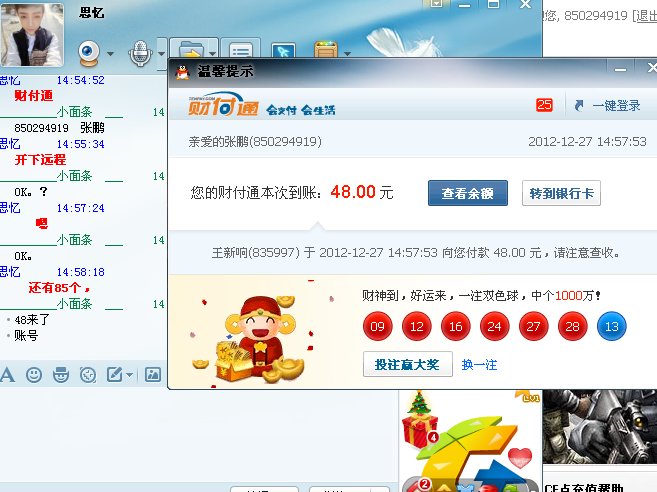Expand the handwriting input dropdown arrow
This screenshot has height=492, width=657.
[129, 375]
